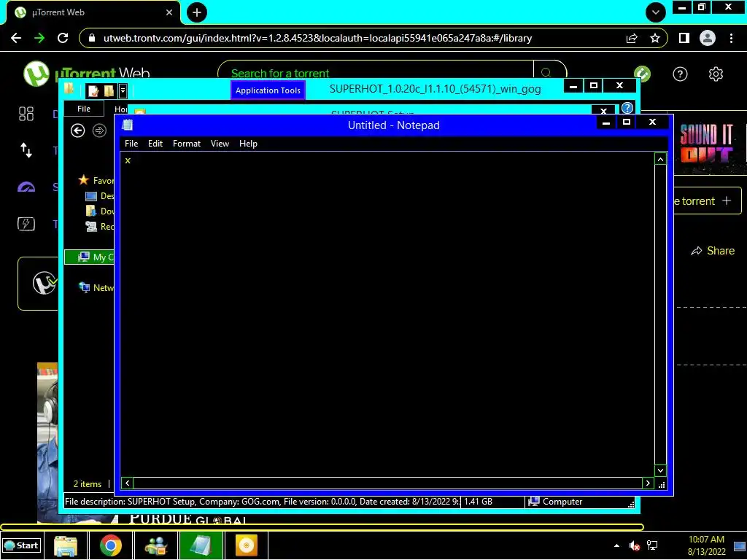Switch to Notepad on the taskbar
The width and height of the screenshot is (747, 560).
click(x=201, y=545)
